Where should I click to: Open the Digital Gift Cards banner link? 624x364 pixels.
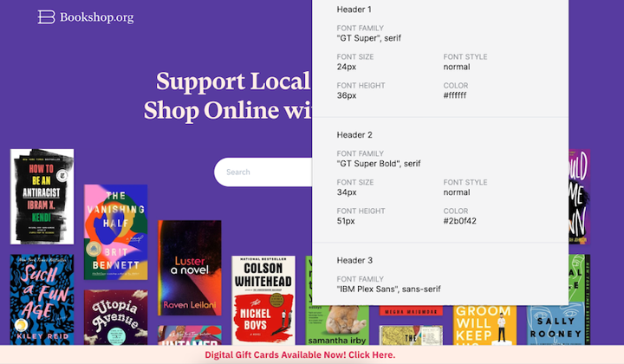coord(300,354)
